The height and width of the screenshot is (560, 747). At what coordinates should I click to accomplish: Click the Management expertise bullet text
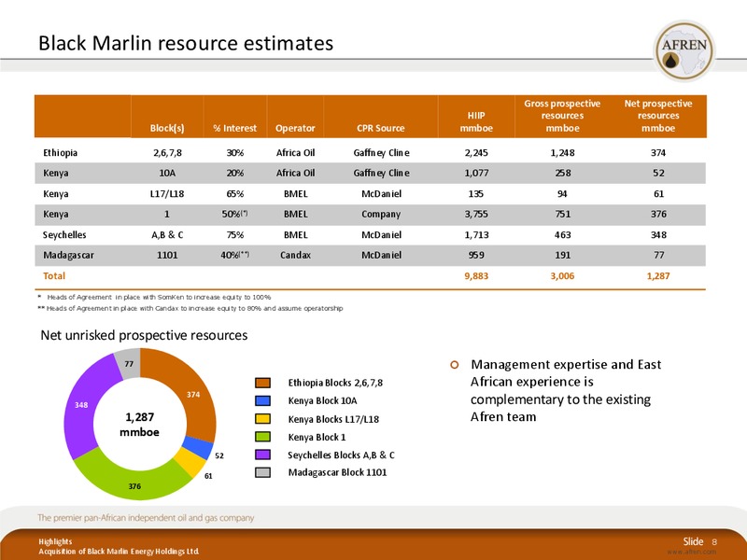click(x=566, y=390)
